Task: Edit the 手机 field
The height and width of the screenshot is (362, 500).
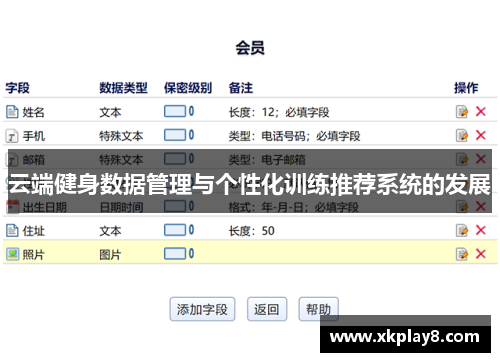Action: pos(462,136)
